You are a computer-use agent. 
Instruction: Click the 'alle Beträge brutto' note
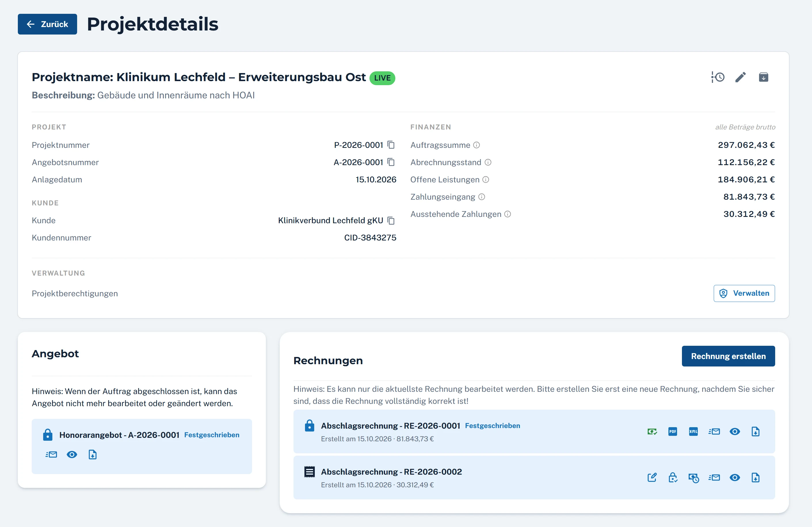coord(745,127)
